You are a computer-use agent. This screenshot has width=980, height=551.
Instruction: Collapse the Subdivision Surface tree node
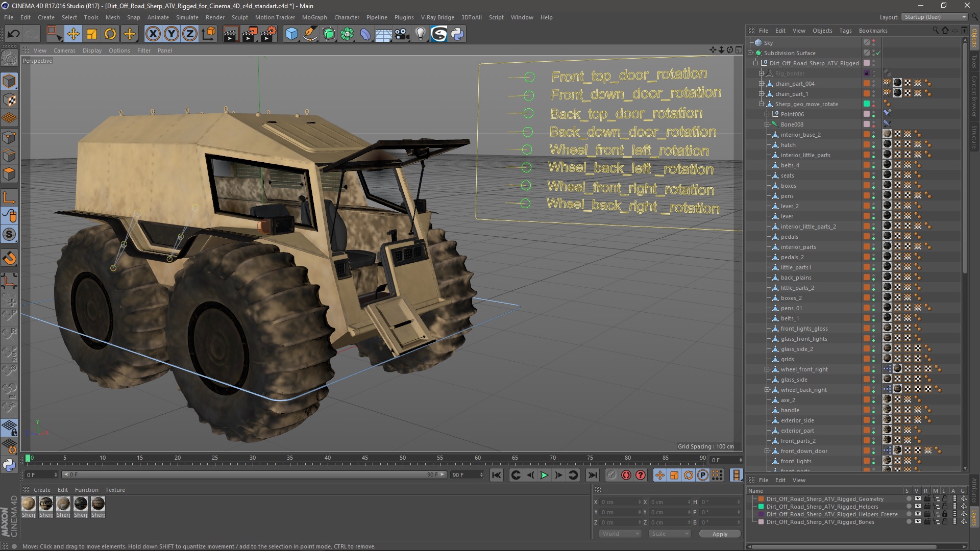point(751,53)
